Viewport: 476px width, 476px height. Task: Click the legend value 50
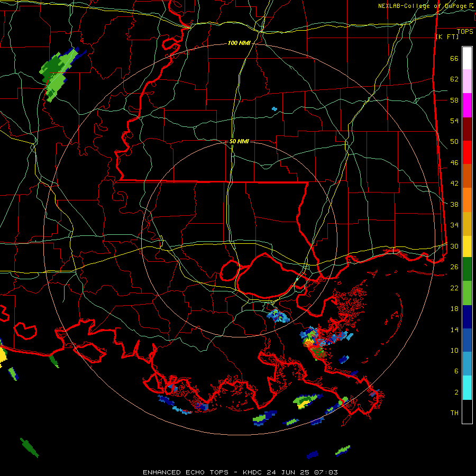click(x=454, y=141)
